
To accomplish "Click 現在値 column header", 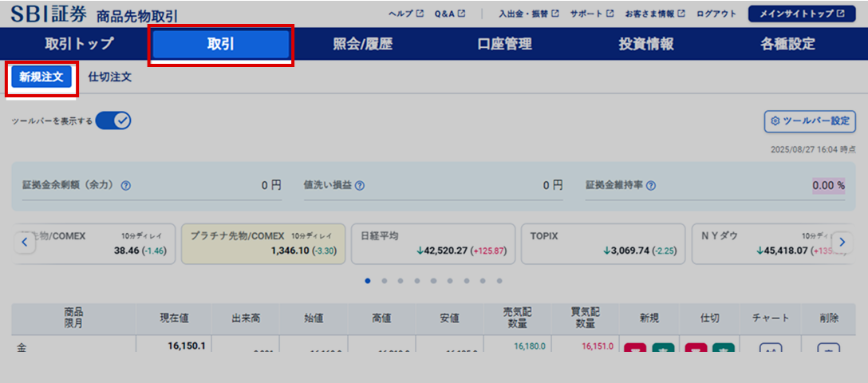I will [175, 318].
